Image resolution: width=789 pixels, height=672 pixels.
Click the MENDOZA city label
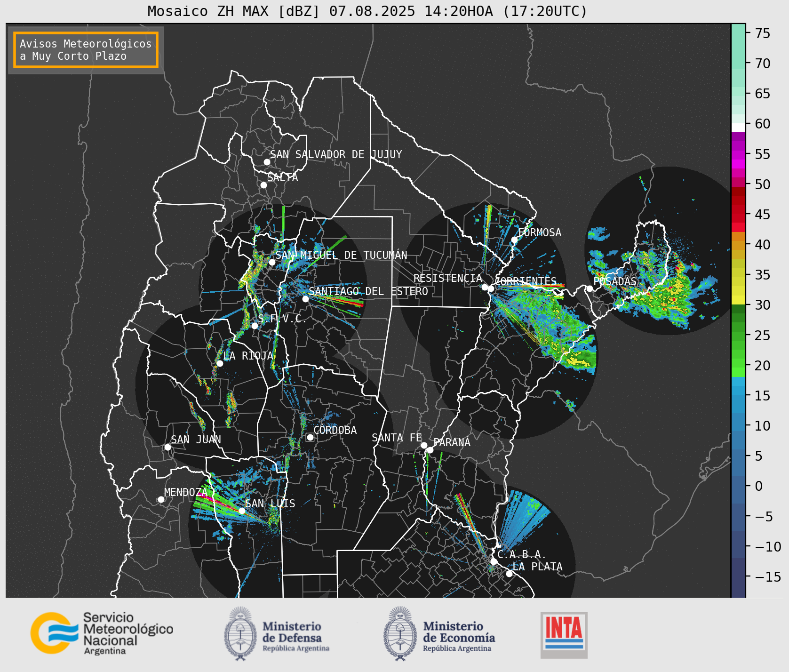point(186,492)
